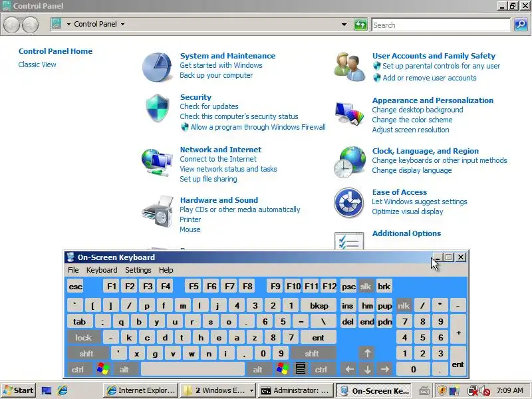The height and width of the screenshot is (399, 532).
Task: Click the Ease of Access icon
Action: tap(348, 202)
